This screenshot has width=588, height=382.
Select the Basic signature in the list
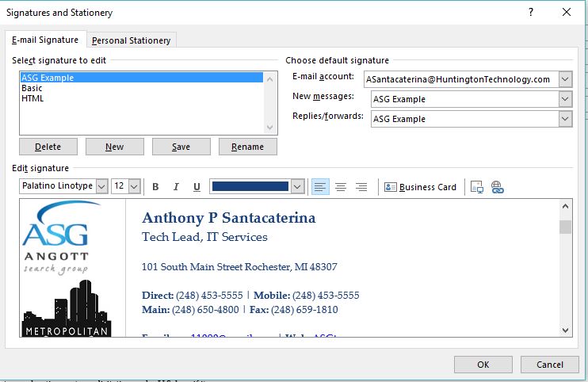[x=142, y=88]
